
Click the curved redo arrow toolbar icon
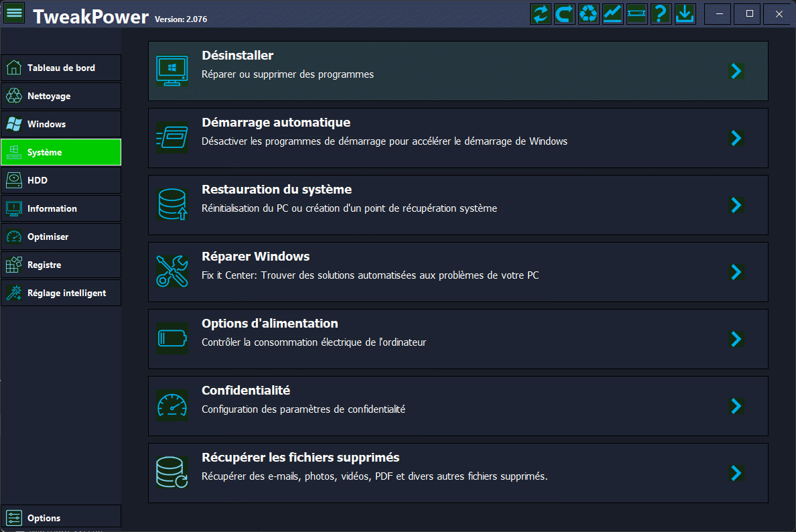(564, 14)
